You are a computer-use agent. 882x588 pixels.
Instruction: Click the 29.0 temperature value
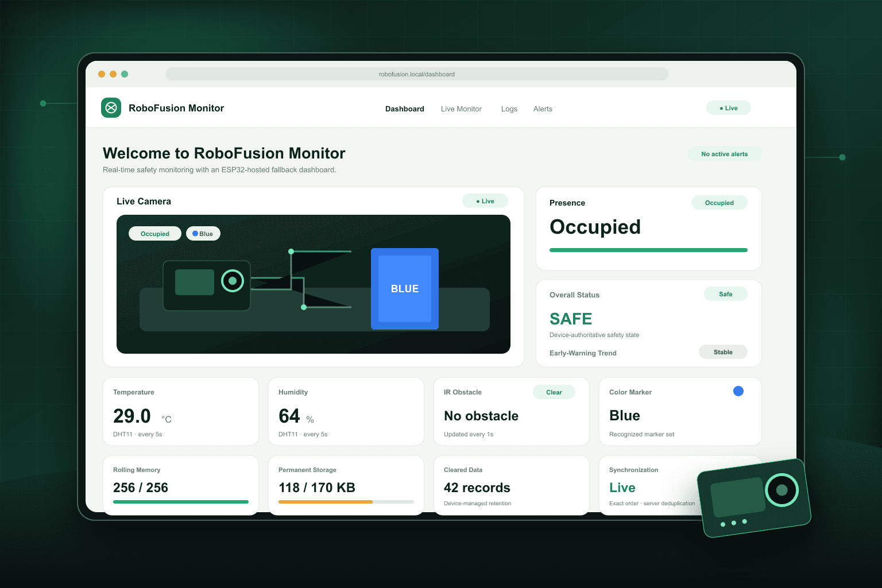coord(132,416)
